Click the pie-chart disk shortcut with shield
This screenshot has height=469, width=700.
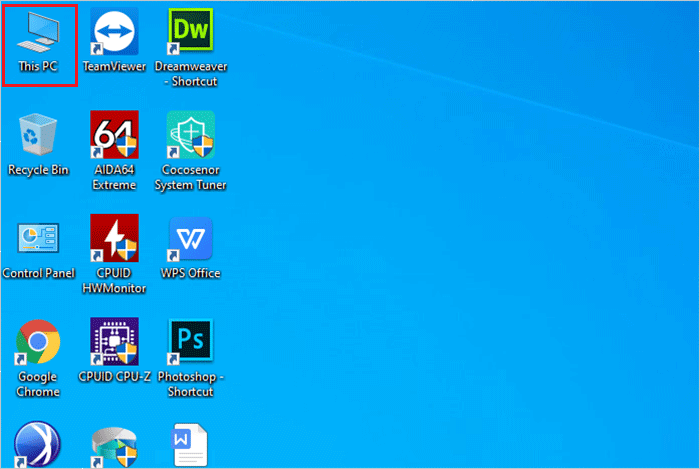114,447
